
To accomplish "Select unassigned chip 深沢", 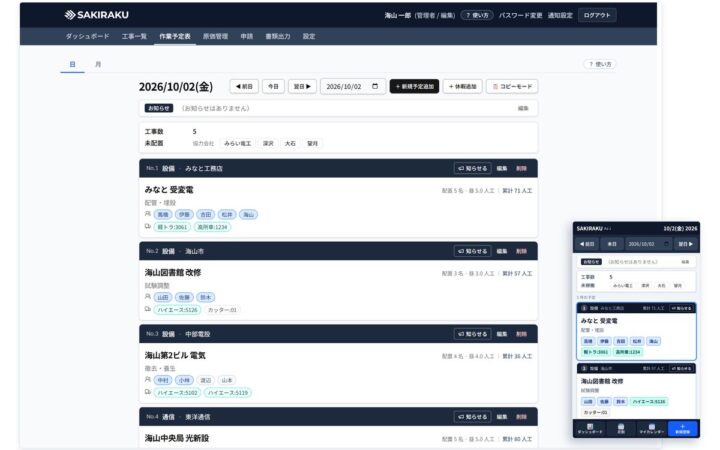I will (268, 143).
